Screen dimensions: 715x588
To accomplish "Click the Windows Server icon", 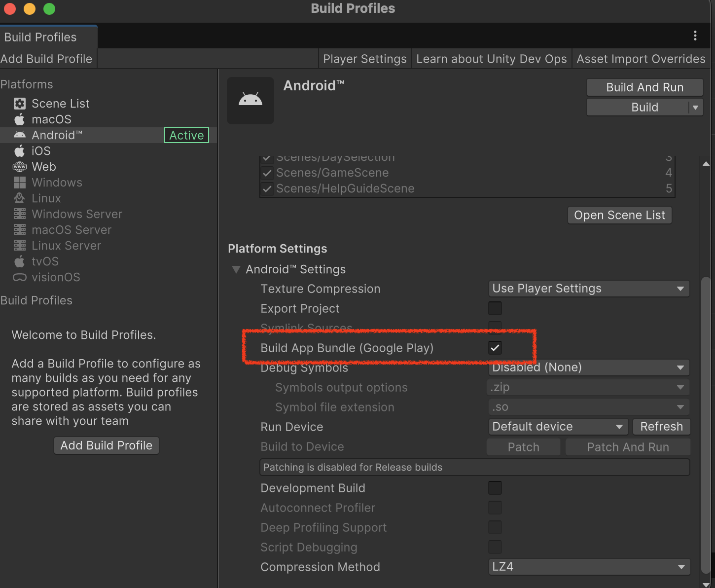I will tap(20, 214).
